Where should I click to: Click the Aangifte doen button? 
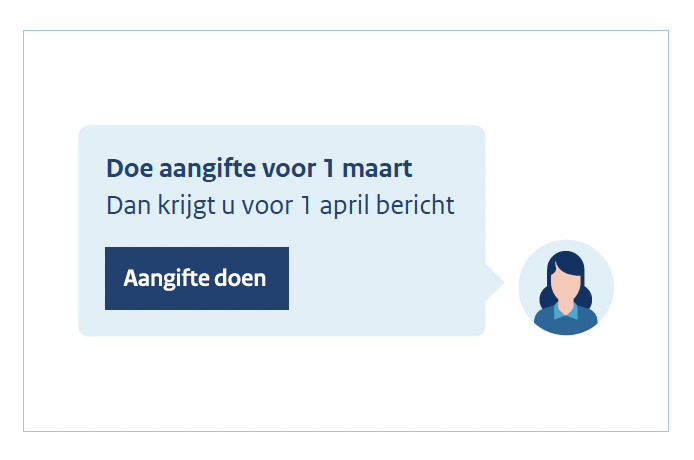click(x=197, y=278)
